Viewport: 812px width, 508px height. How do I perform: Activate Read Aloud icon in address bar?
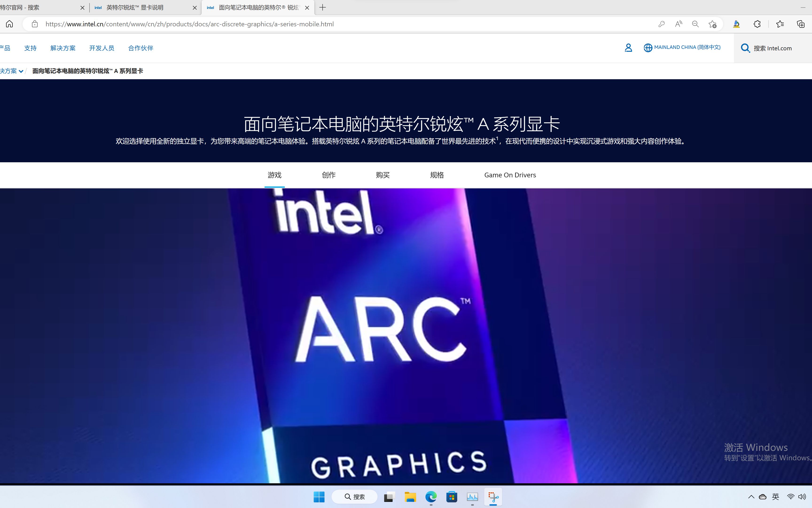pyautogui.click(x=679, y=24)
